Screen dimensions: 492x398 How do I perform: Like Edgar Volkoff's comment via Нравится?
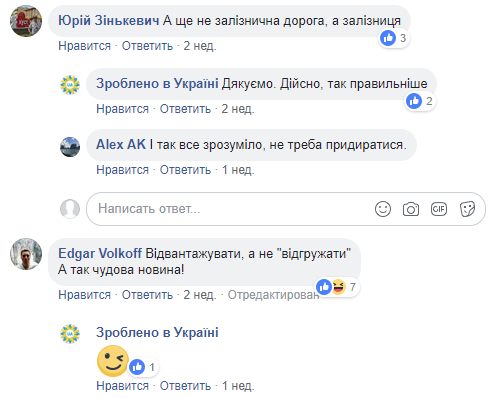(84, 295)
